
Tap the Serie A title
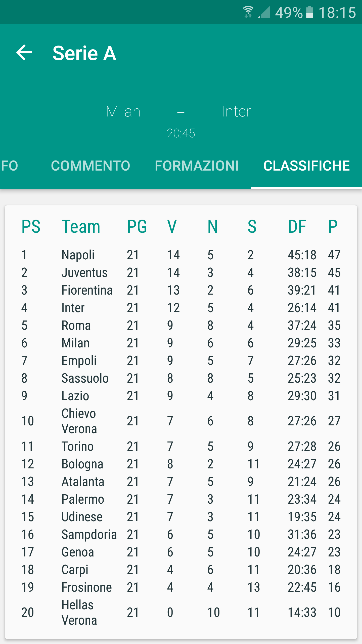[84, 53]
